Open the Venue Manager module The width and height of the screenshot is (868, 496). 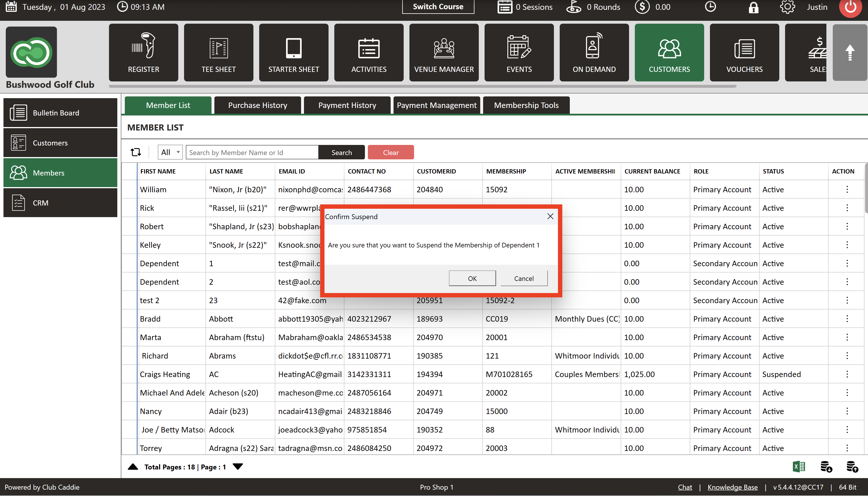(444, 53)
